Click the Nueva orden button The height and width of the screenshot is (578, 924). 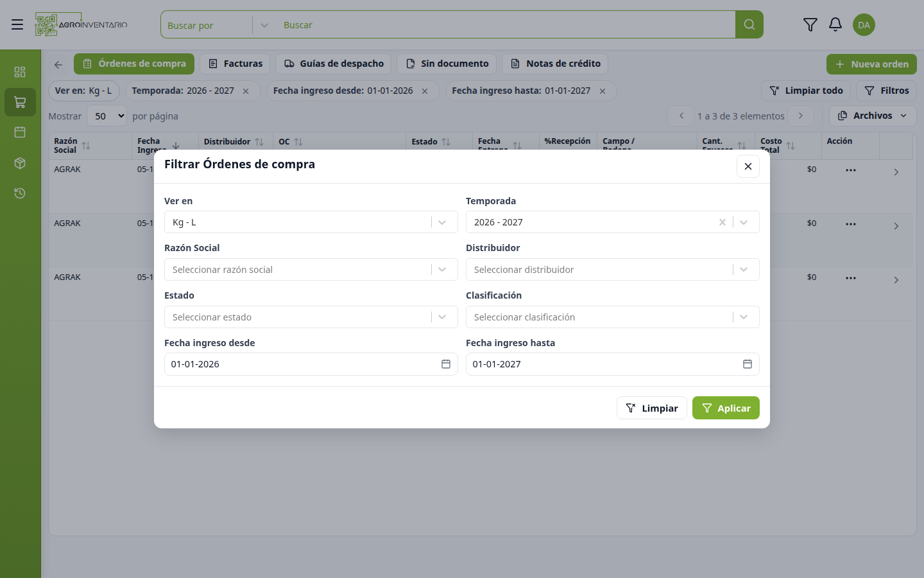tap(871, 64)
